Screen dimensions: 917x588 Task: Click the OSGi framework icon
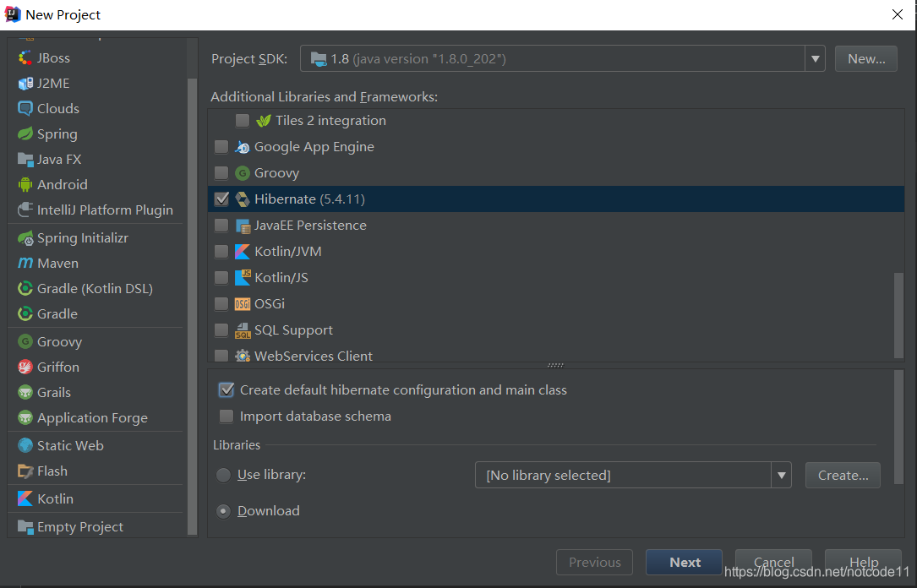tap(242, 304)
